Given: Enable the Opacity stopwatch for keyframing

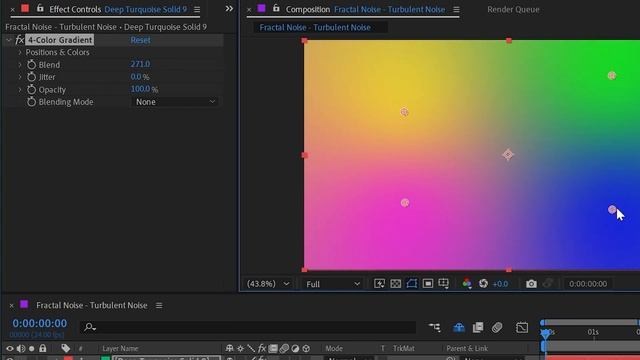Looking at the screenshot, I should (x=31, y=89).
